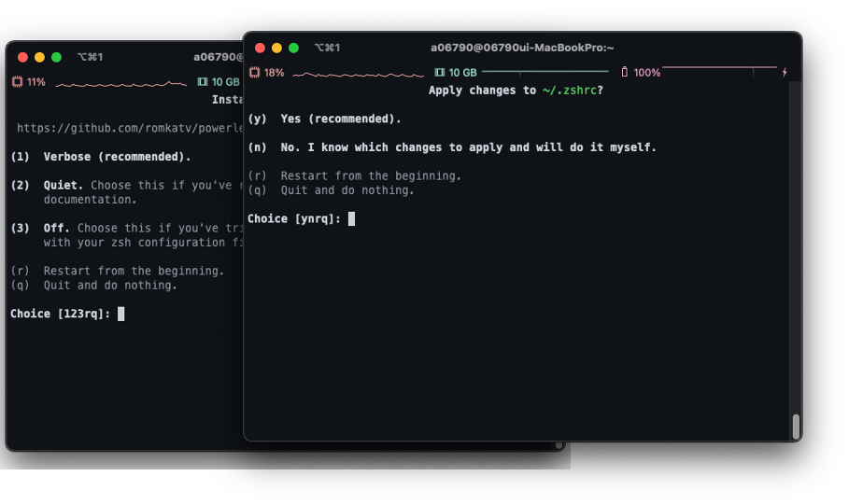
Task: Click the front window title a06790@06790ui-MacBookPro
Action: coord(522,48)
